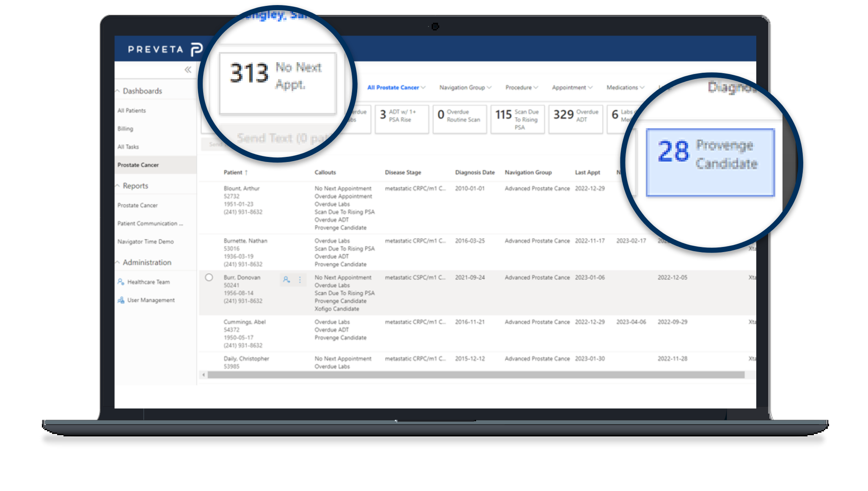
Task: Click diagnosis date 2010-01-01
Action: click(470, 189)
